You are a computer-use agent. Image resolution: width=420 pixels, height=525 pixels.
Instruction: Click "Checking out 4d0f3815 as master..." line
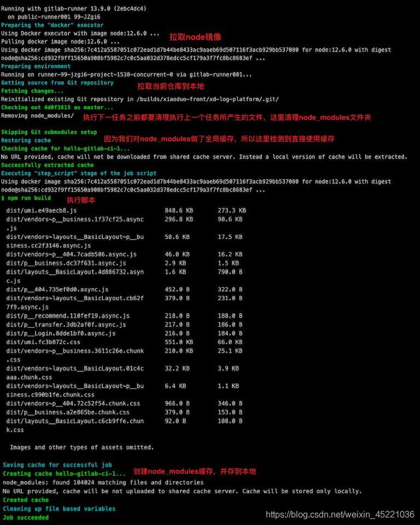(57, 108)
